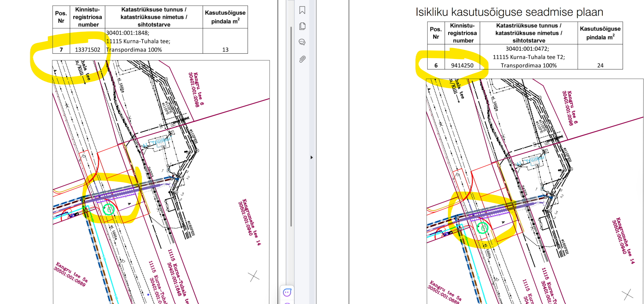The width and height of the screenshot is (644, 304).
Task: Click register number 13371502 in the left table
Action: (x=87, y=50)
